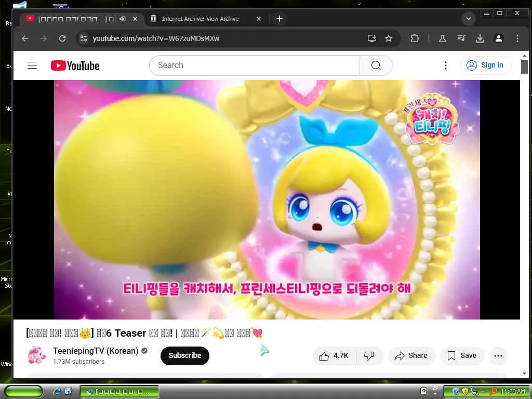Screen dimensions: 532x399
Task: Focus the YouTube Search field
Action: 255,65
